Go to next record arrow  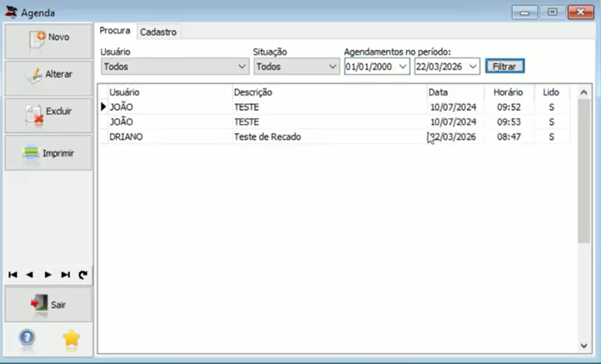click(x=48, y=275)
